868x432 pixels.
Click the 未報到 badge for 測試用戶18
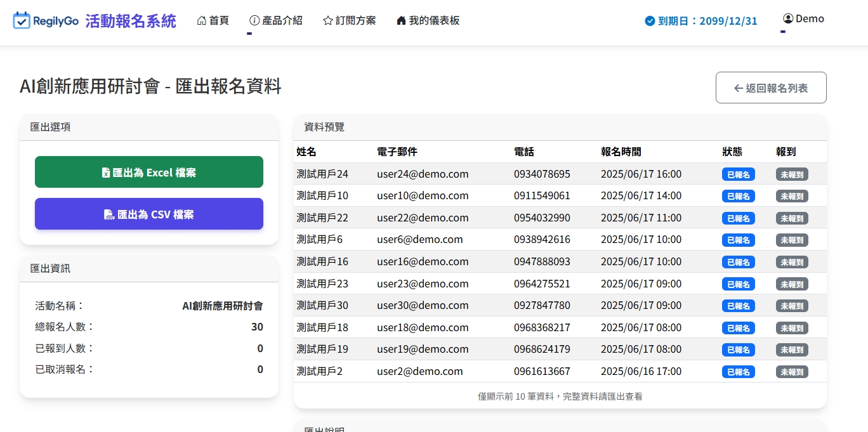[792, 328]
